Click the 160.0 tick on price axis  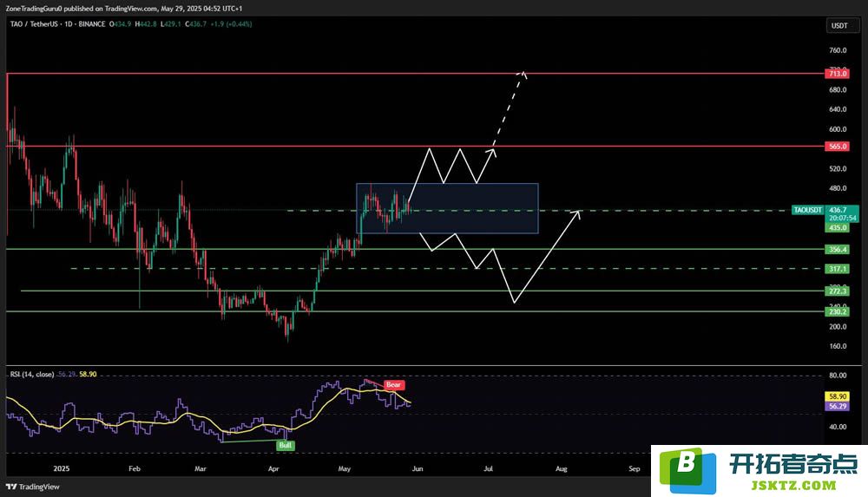pos(838,346)
